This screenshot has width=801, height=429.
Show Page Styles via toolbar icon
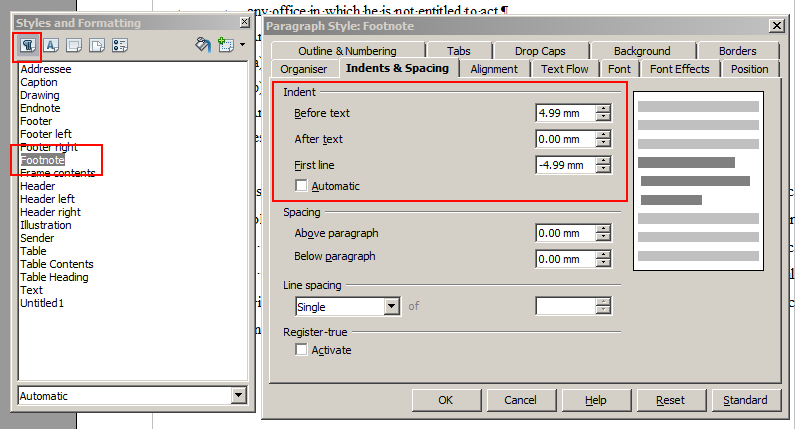click(97, 45)
